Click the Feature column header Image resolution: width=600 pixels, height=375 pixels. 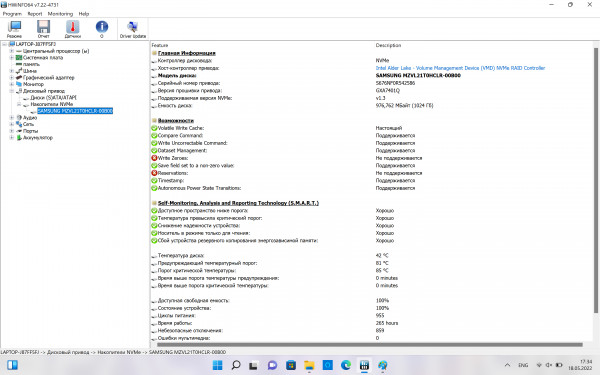pos(160,45)
